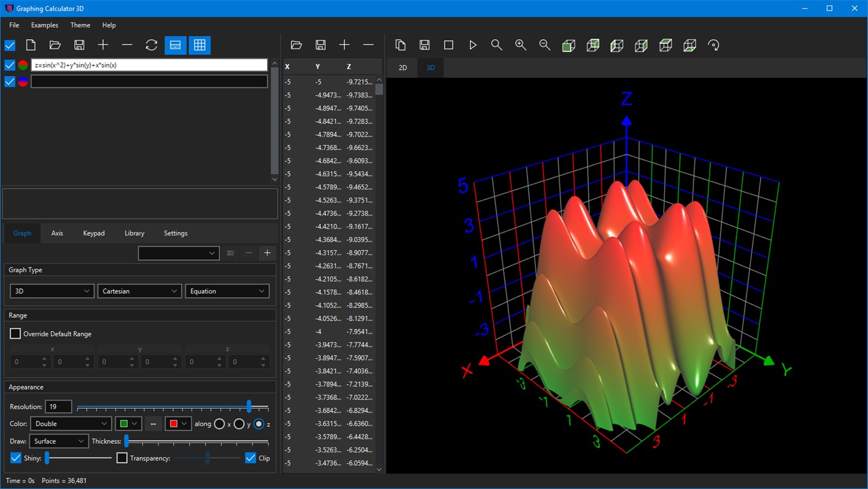Click the Reset rotation icon on the 3D toolbar

pyautogui.click(x=713, y=45)
